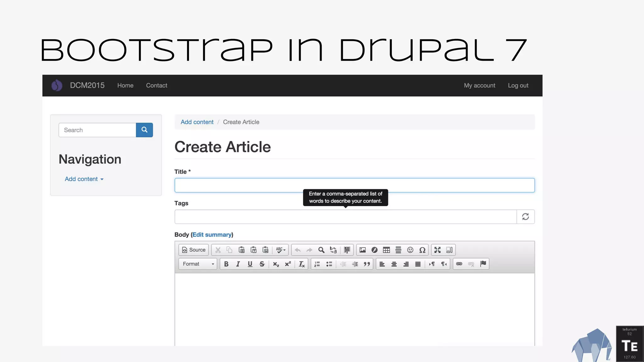Align text right

(x=406, y=264)
